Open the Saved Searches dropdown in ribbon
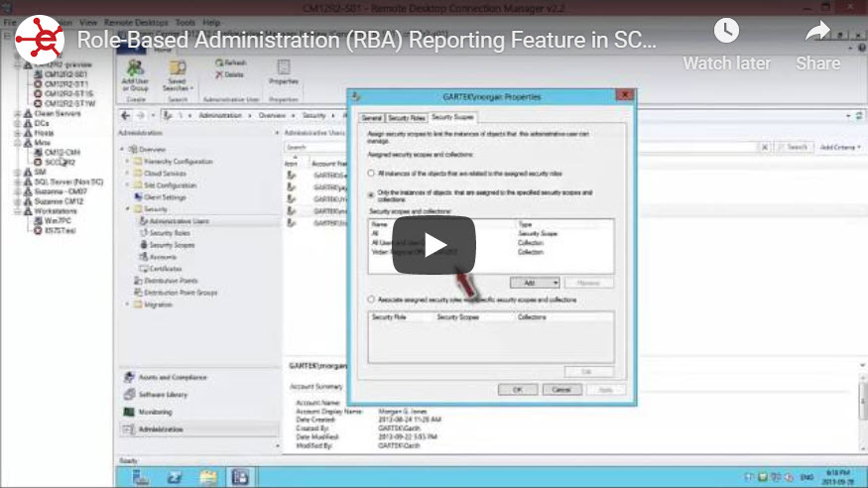 click(178, 75)
